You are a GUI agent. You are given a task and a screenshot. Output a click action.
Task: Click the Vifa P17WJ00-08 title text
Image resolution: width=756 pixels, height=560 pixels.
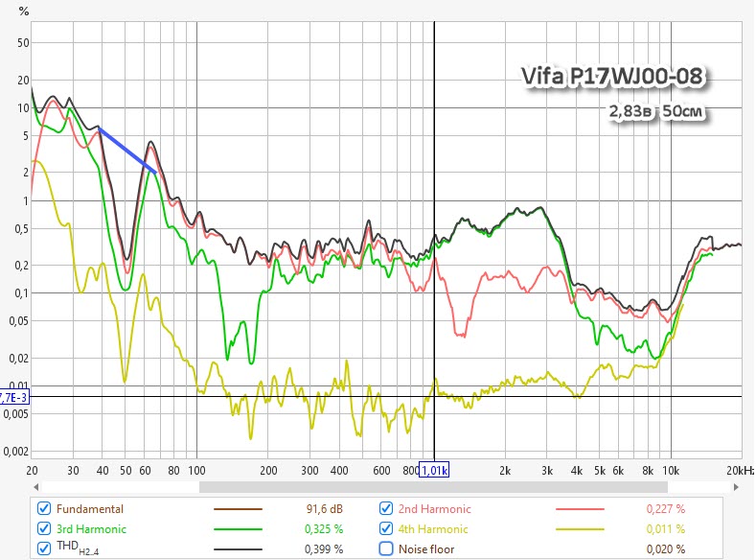(x=612, y=76)
